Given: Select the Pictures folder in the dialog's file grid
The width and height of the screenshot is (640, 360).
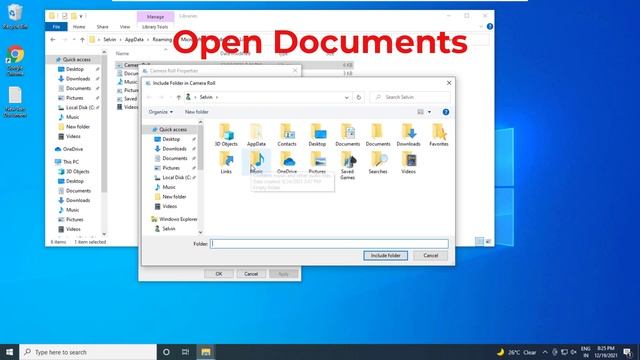Looking at the screenshot, I should point(317,162).
